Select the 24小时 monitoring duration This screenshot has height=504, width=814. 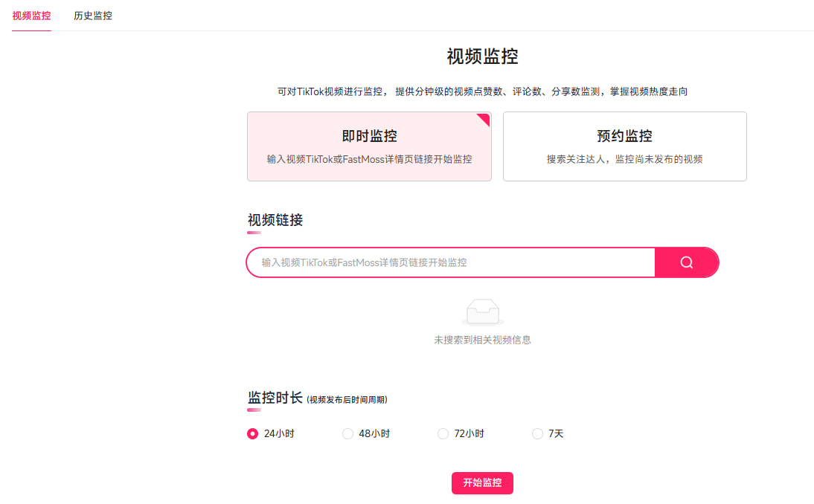[x=253, y=433]
